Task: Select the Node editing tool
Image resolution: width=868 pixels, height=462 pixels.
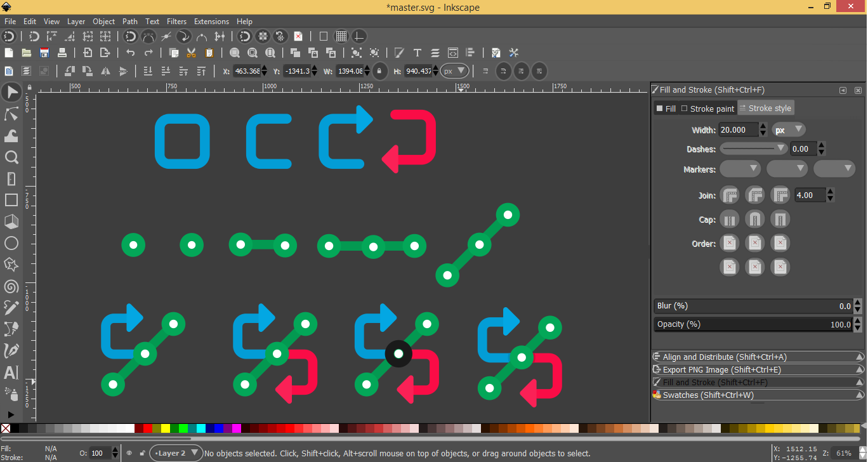Action: [x=11, y=114]
